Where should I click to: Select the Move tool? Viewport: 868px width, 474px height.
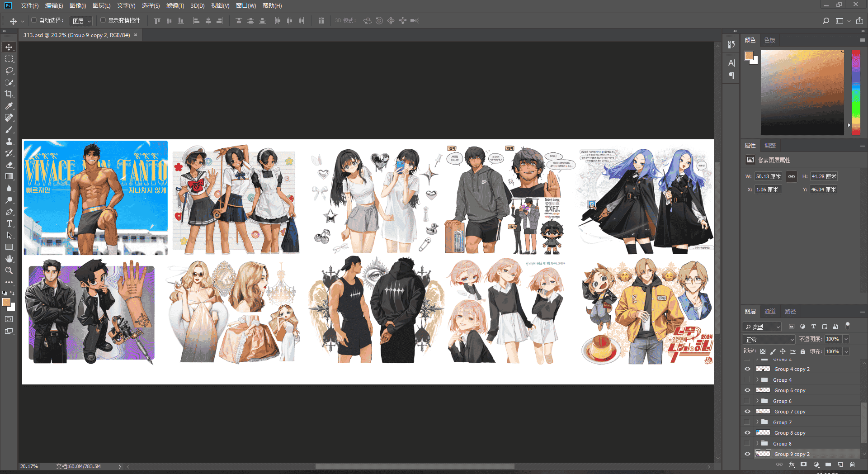9,47
